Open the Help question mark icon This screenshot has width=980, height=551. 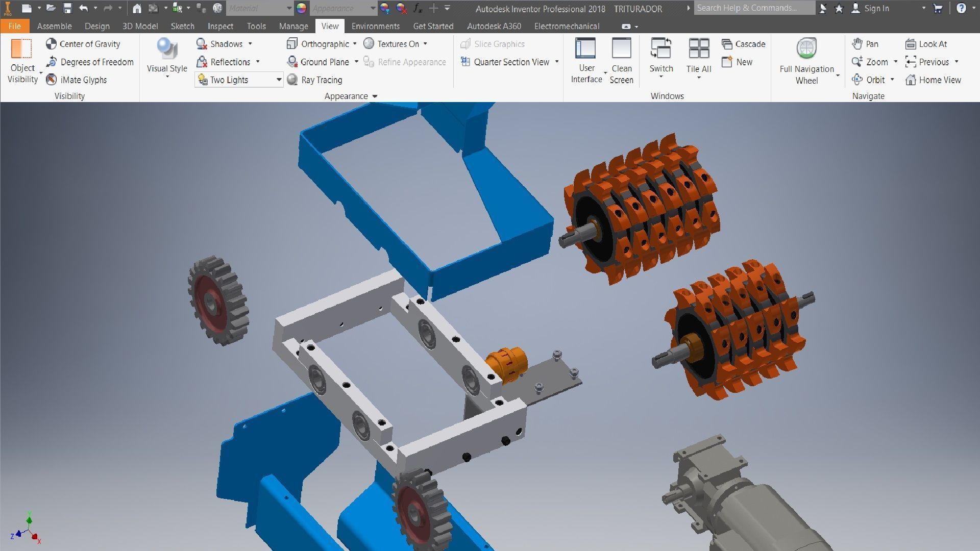[961, 8]
